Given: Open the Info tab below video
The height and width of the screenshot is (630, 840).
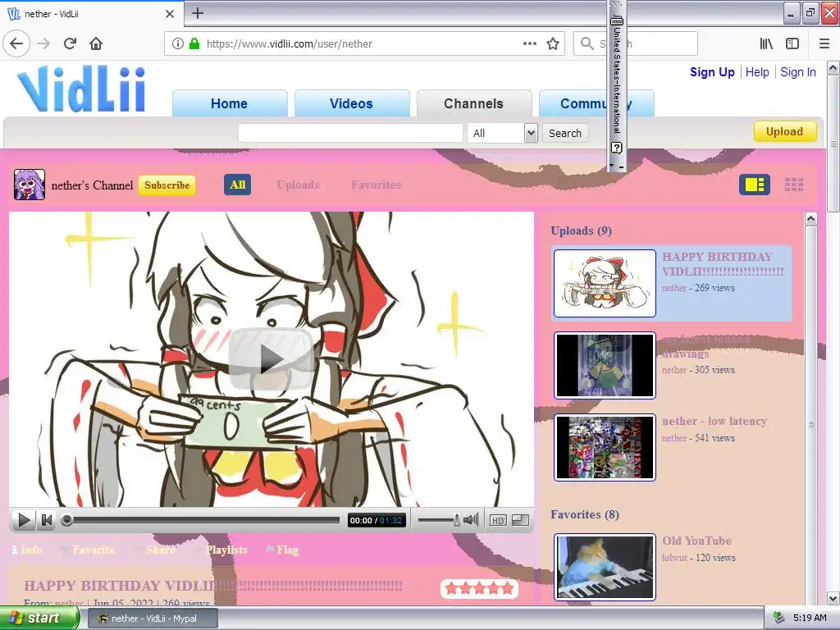Looking at the screenshot, I should 27,550.
